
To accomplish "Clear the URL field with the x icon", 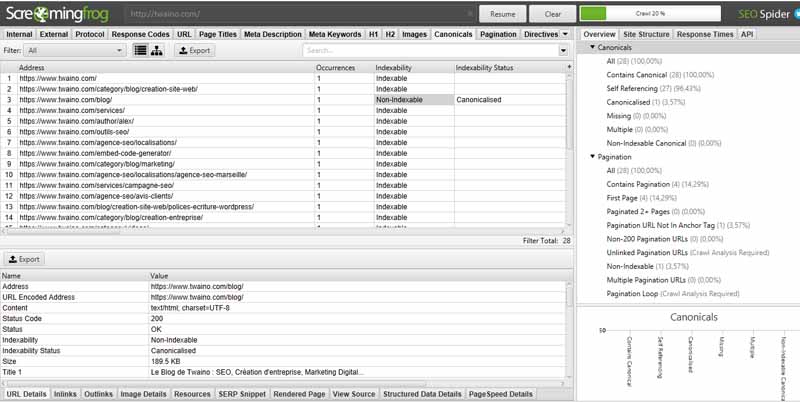I will coord(469,14).
